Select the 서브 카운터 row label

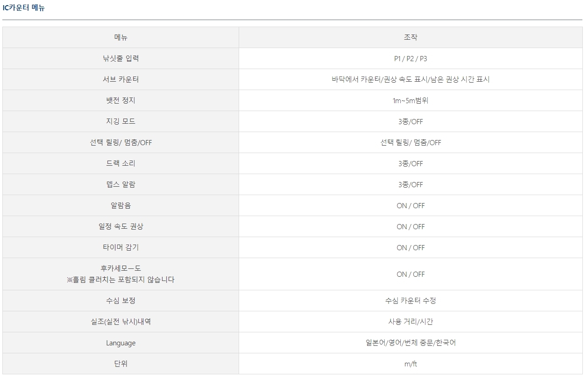click(x=120, y=79)
